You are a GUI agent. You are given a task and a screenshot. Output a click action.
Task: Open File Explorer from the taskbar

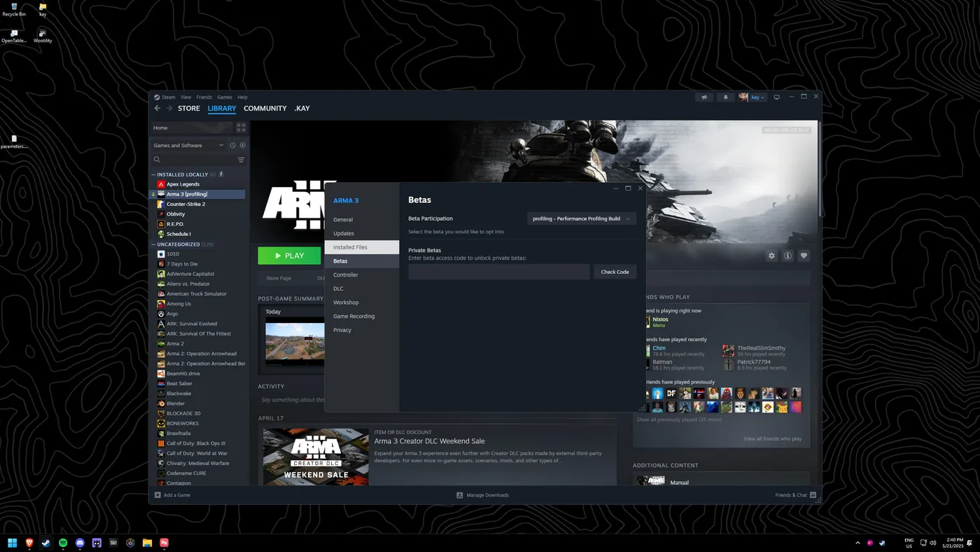(x=147, y=542)
